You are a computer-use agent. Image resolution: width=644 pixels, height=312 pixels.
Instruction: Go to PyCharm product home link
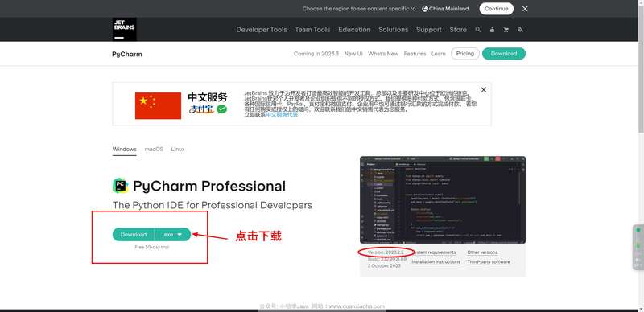[127, 54]
